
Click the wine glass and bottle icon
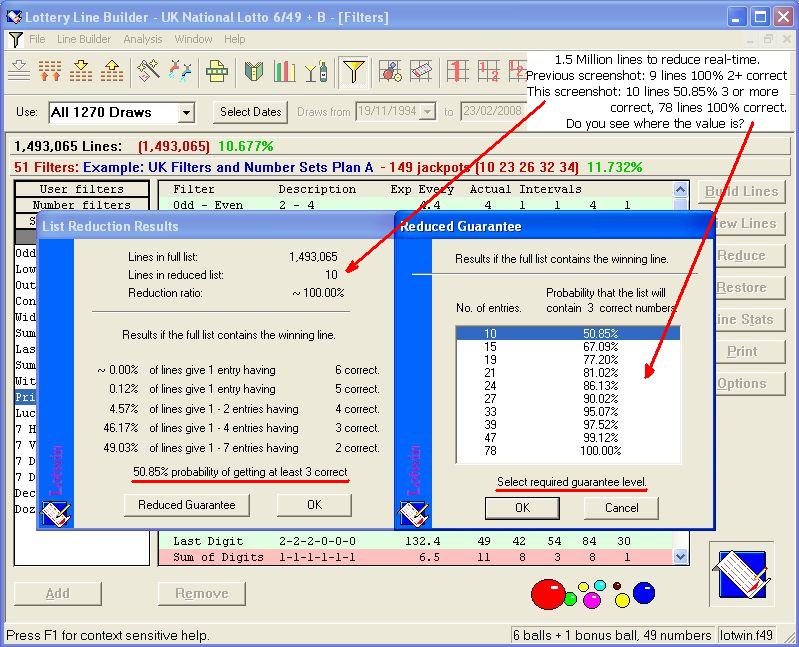point(315,71)
